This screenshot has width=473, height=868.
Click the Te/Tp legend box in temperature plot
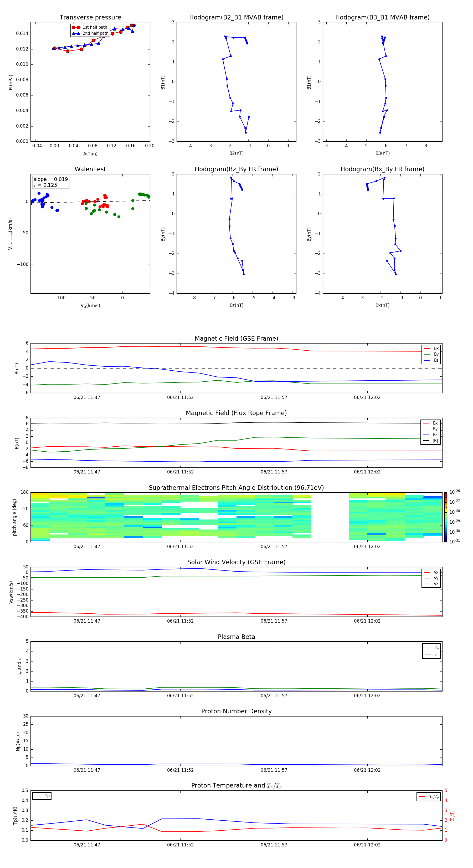pos(429,796)
